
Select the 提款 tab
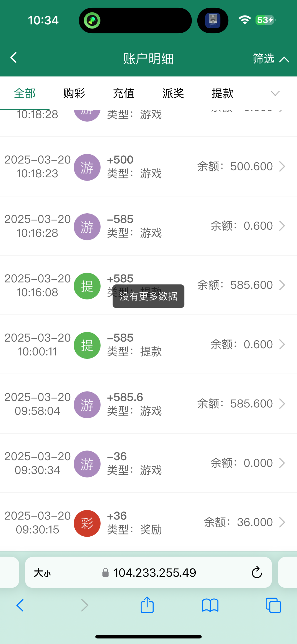pyautogui.click(x=222, y=93)
